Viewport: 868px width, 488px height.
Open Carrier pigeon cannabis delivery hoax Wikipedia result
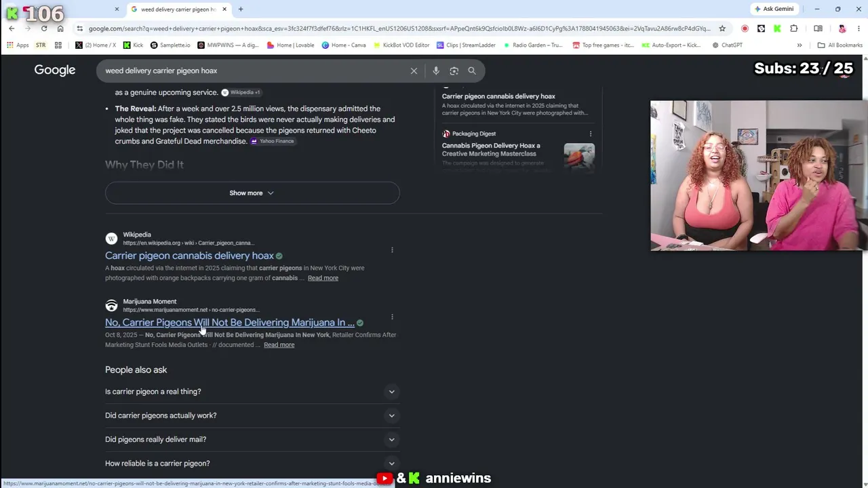coord(189,256)
